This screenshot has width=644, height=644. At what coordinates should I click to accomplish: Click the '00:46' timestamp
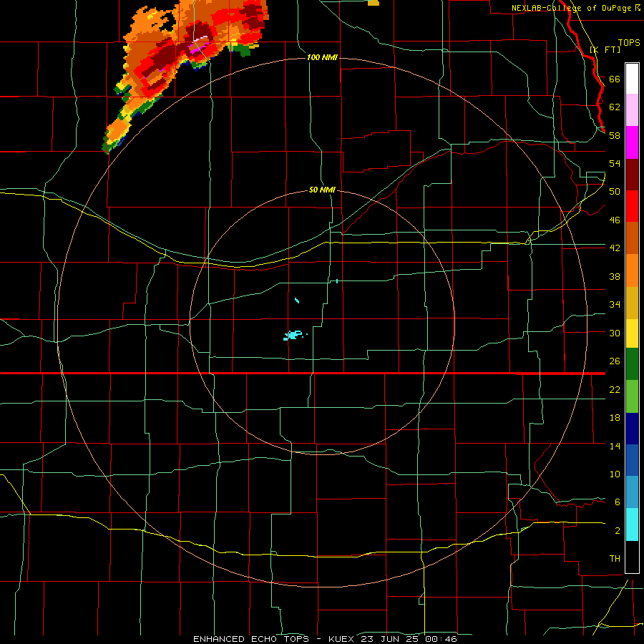click(x=441, y=639)
